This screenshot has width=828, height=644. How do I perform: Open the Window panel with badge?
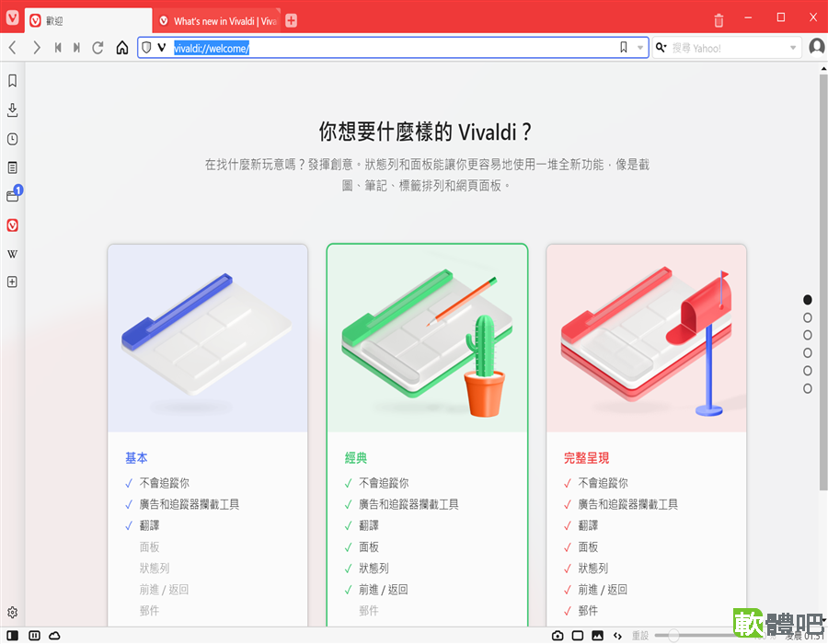13,195
